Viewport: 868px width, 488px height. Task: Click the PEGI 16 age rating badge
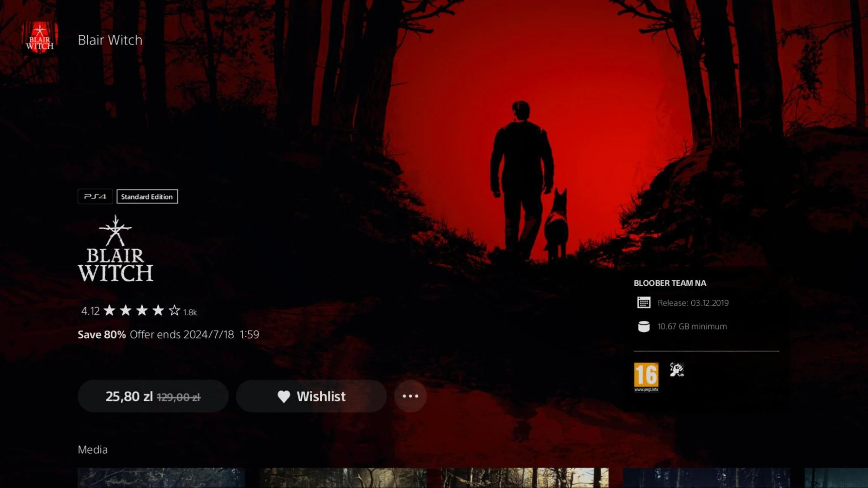click(646, 377)
